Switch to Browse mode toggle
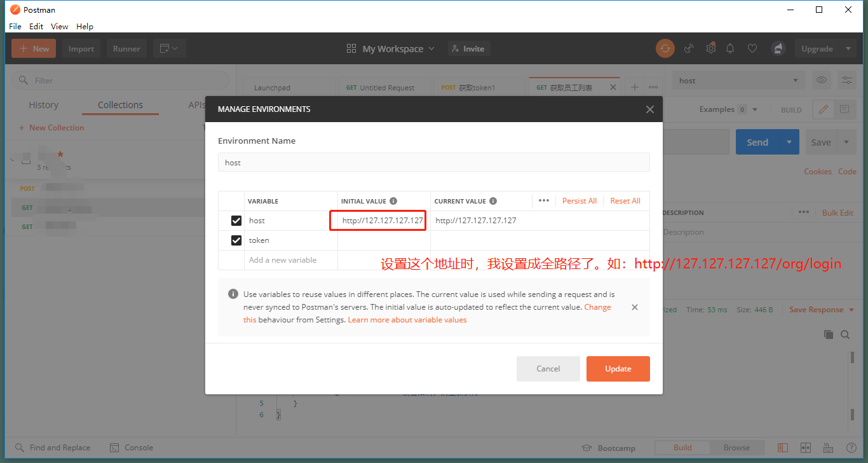This screenshot has height=463, width=868. coord(736,447)
